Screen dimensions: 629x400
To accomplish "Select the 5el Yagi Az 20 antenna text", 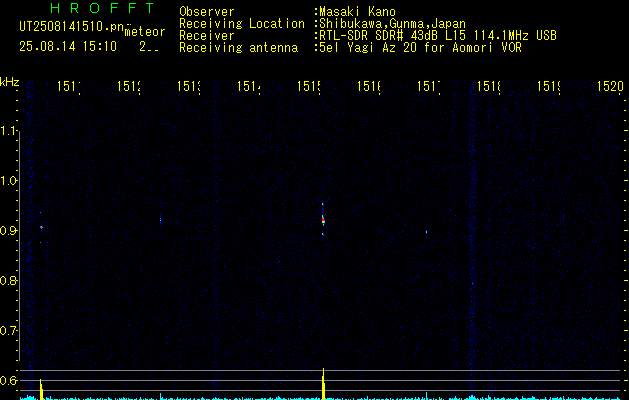I will 420,48.
